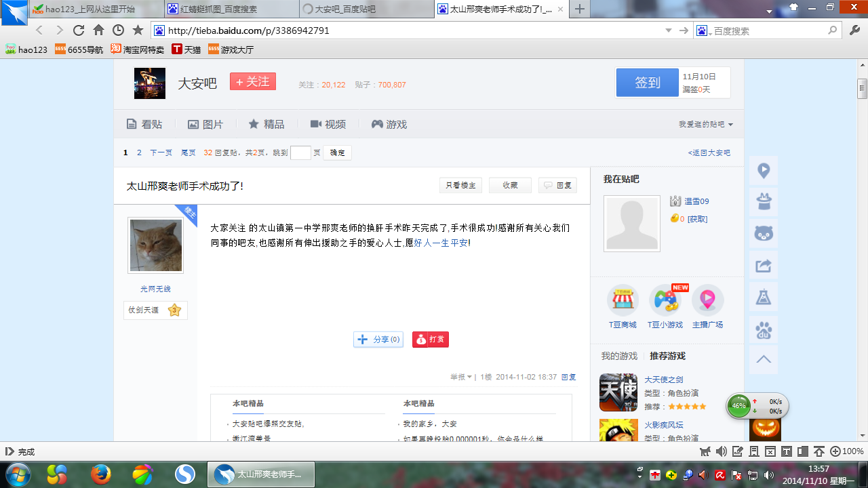Toggle 只看楼主 post filter
868x488 pixels.
(460, 186)
